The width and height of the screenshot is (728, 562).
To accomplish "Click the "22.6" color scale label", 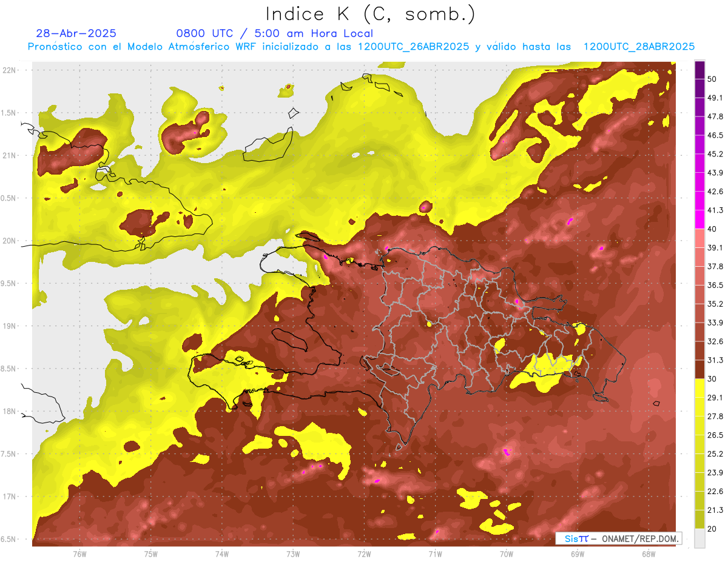I will tap(715, 492).
